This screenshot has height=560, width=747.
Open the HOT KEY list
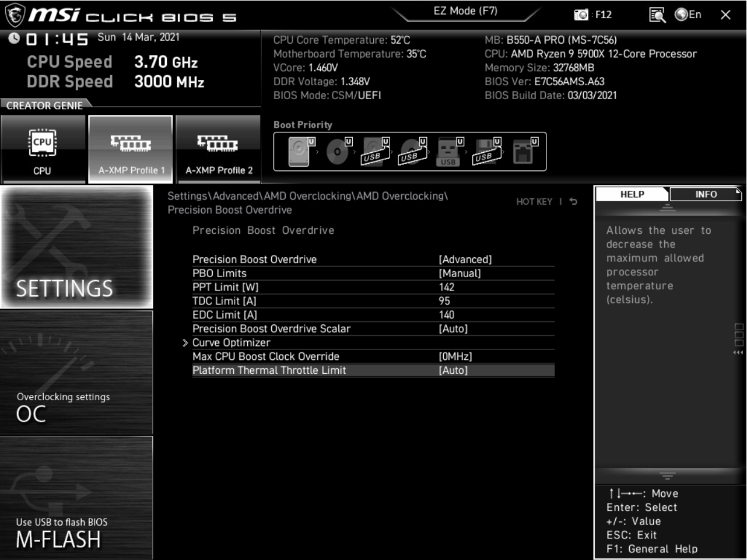[x=534, y=201]
